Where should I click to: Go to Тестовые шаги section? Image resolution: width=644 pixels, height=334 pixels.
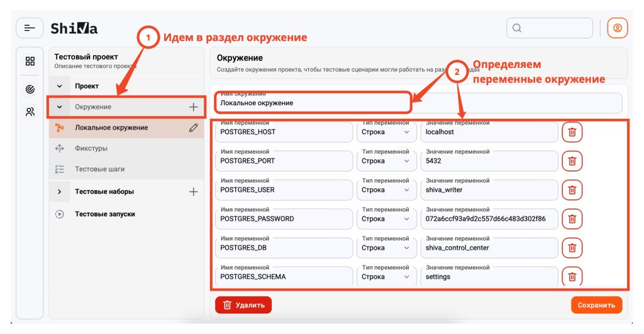pos(99,170)
